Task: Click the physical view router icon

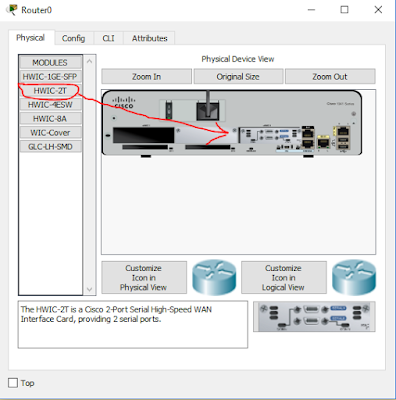Action: [214, 277]
